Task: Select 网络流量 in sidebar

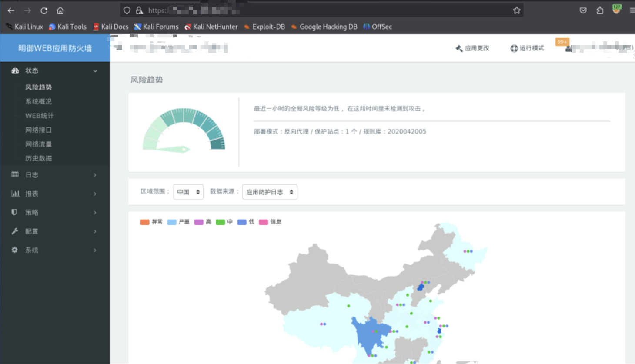Action: tap(38, 144)
